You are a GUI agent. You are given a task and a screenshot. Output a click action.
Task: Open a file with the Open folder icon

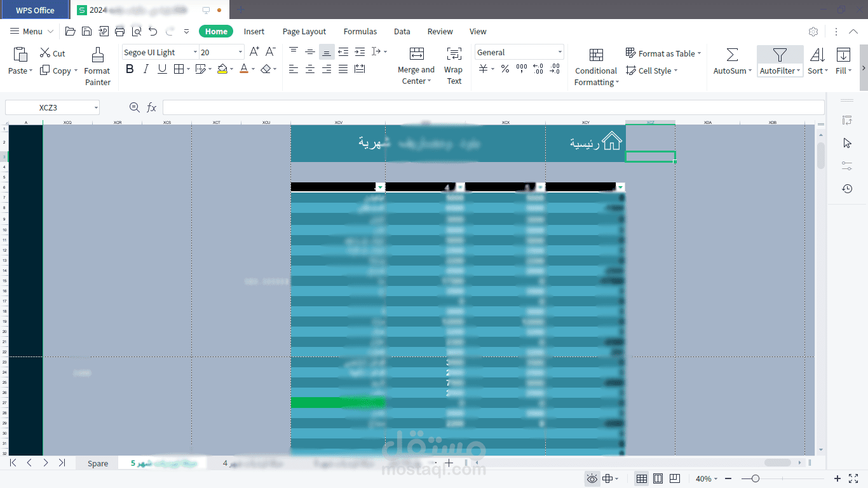(71, 31)
